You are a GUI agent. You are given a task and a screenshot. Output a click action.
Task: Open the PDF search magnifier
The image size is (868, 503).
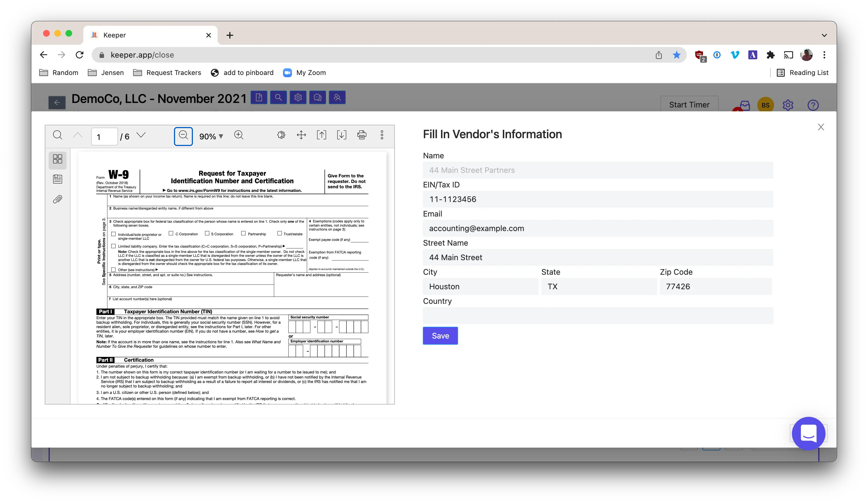(58, 135)
